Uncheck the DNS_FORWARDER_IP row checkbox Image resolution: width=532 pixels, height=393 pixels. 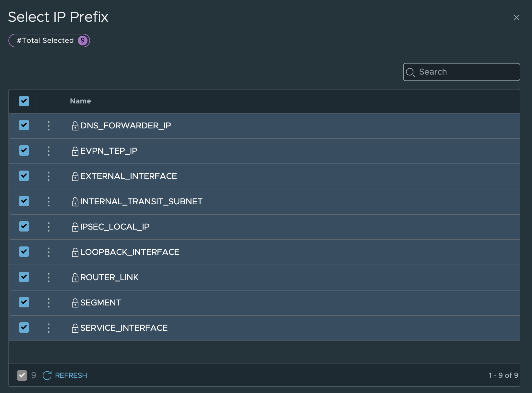[x=24, y=125]
